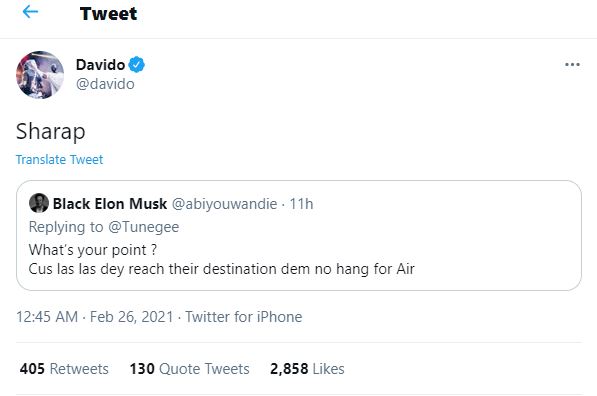Click the Twitter for iPhone source link
Viewport: 597px width, 396px height.
point(244,317)
